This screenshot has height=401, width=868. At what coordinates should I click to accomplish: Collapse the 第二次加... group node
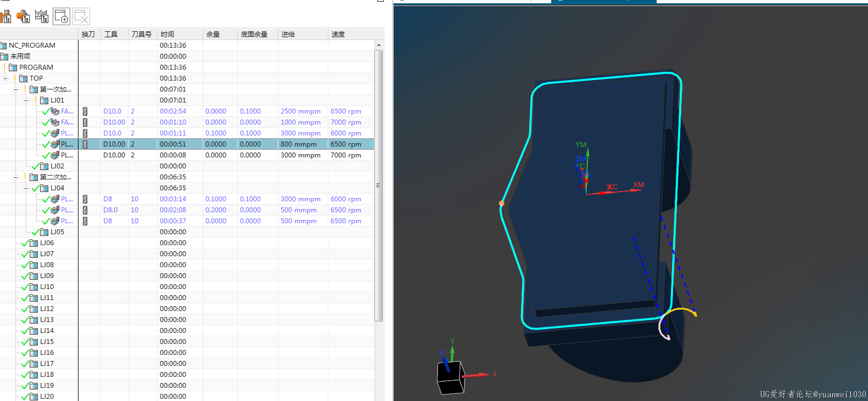coord(16,177)
